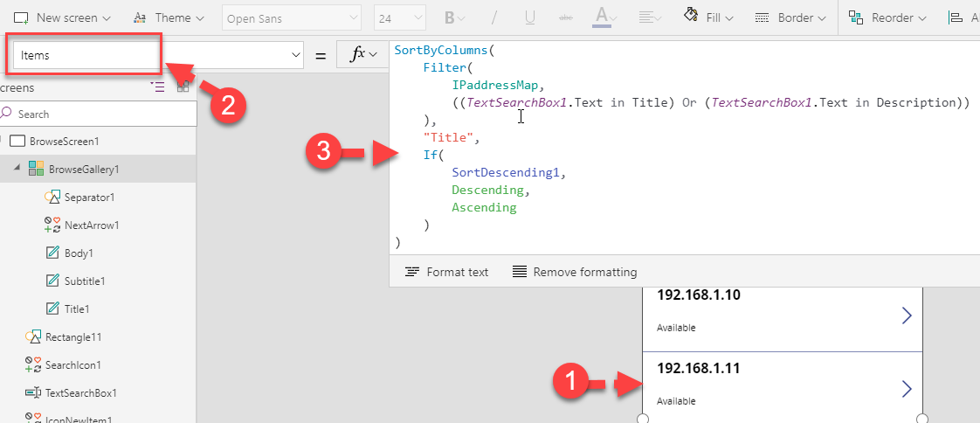Image resolution: width=980 pixels, height=423 pixels.
Task: Open the New screen dropdown
Action: (63, 17)
